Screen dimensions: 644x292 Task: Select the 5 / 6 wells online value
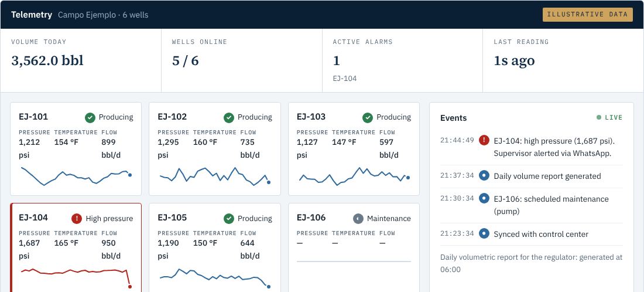point(185,60)
